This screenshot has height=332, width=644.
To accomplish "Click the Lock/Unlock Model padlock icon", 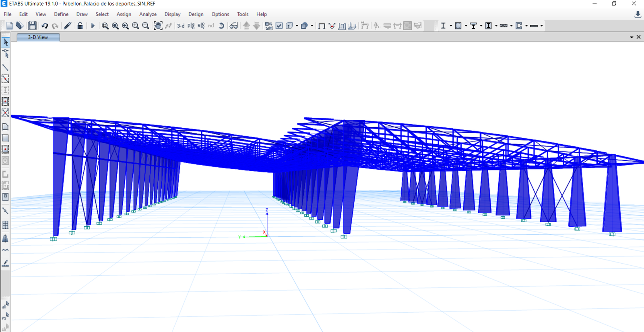I will tap(80, 26).
